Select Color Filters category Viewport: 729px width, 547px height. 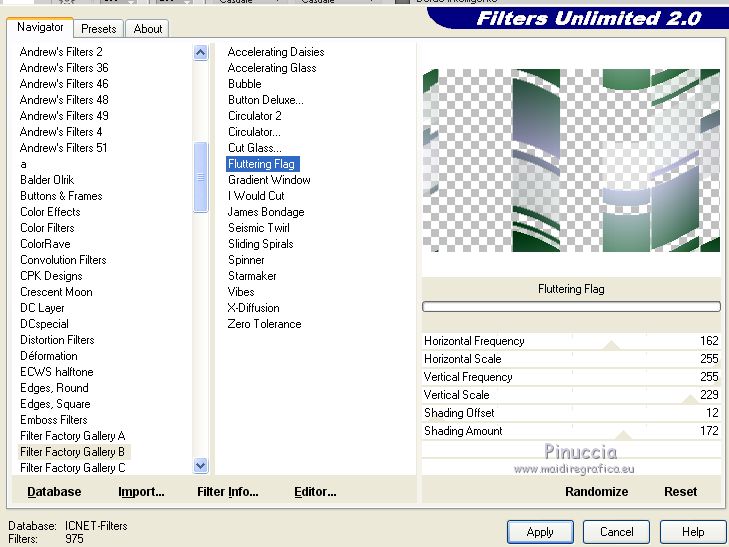pos(47,228)
